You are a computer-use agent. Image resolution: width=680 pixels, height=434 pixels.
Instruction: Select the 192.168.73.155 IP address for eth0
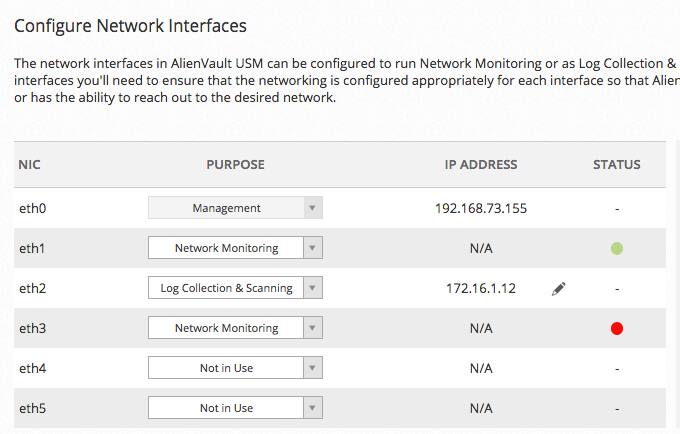point(481,209)
